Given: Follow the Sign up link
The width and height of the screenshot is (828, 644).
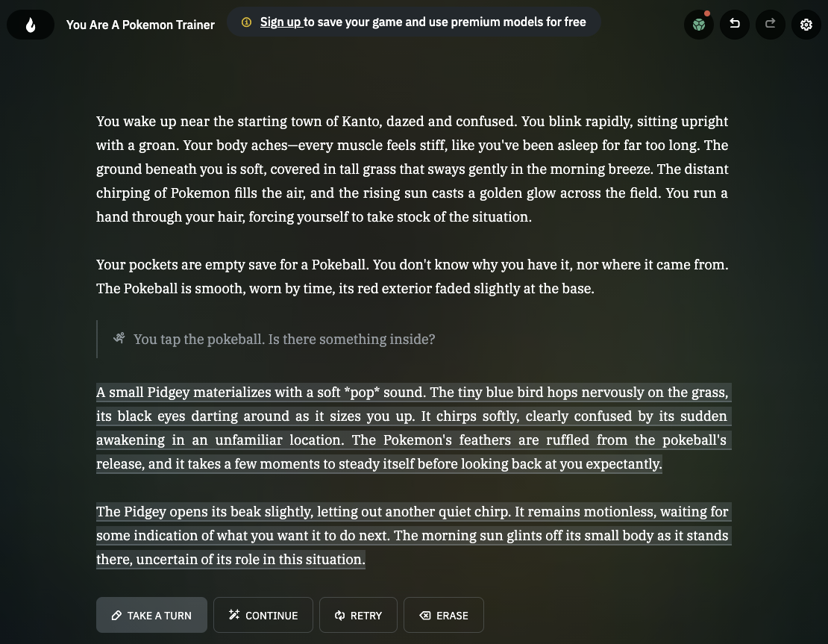Looking at the screenshot, I should [280, 22].
